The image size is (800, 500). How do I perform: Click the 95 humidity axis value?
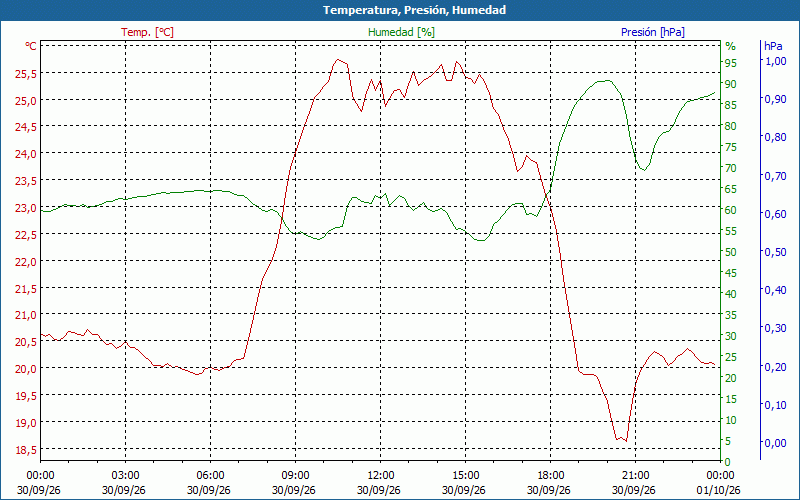coord(731,63)
